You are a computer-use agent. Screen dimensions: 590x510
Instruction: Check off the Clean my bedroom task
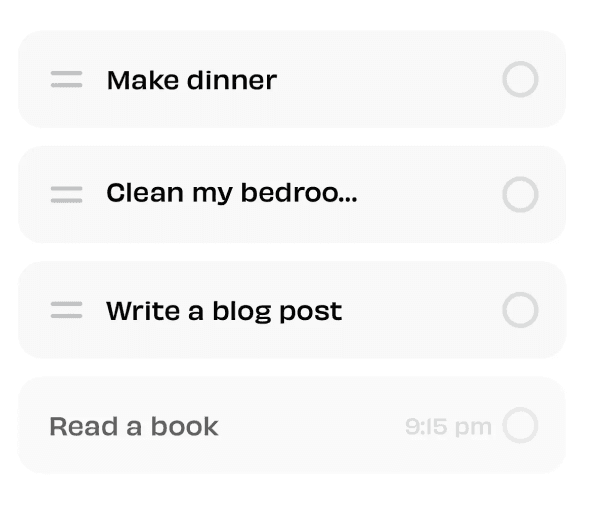tap(520, 195)
